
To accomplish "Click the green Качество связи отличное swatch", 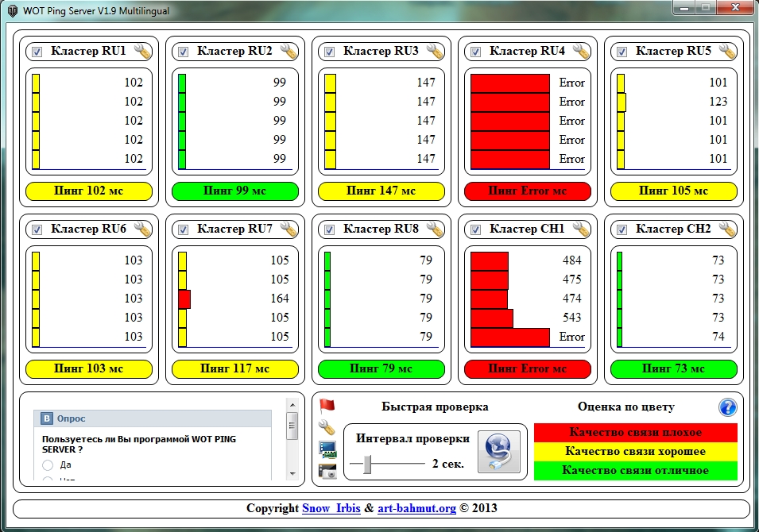I will coord(636,471).
